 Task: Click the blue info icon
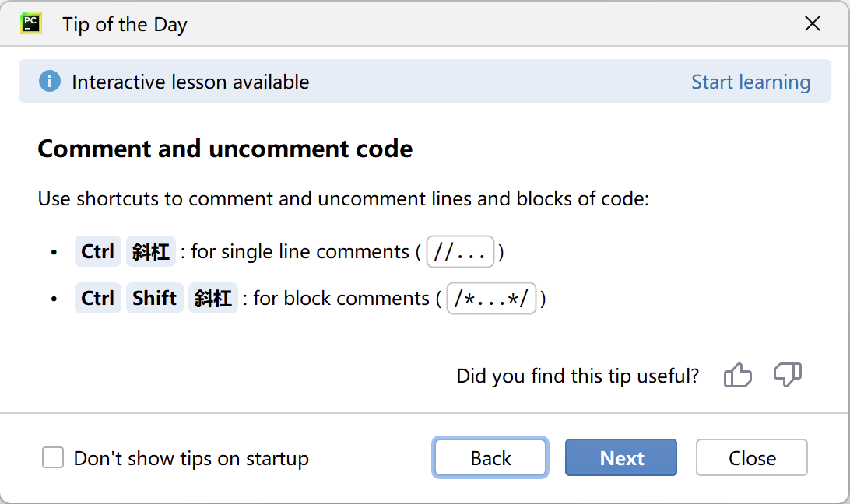point(48,81)
